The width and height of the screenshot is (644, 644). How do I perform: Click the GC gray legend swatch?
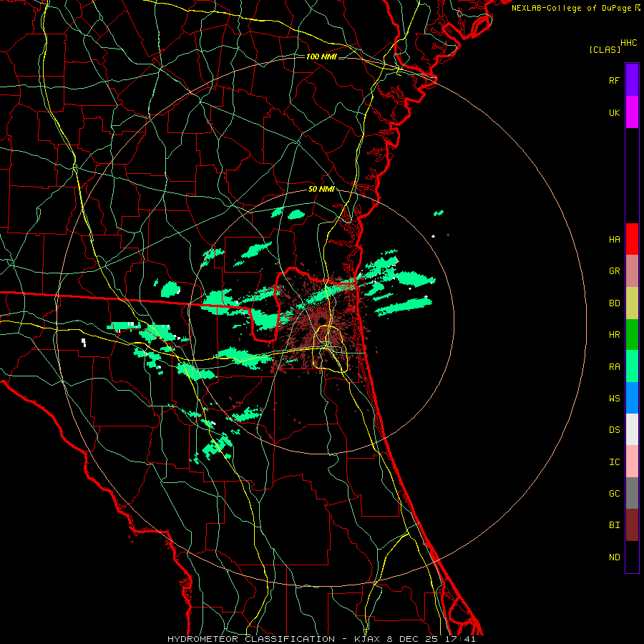pyautogui.click(x=632, y=493)
